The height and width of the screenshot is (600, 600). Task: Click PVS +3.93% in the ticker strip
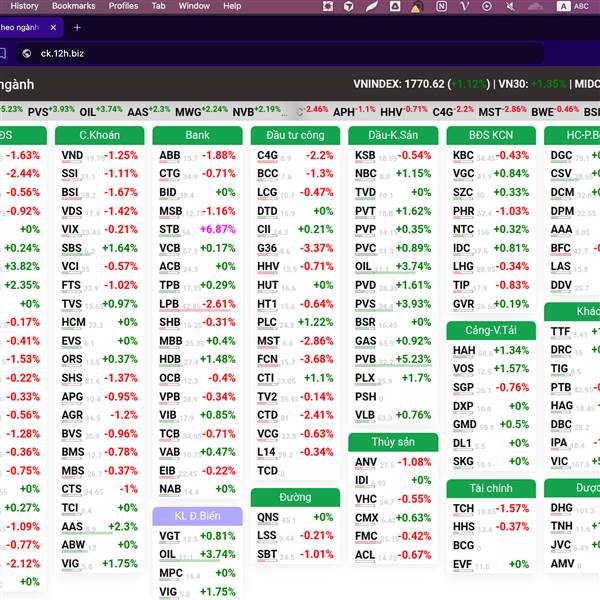[51, 111]
